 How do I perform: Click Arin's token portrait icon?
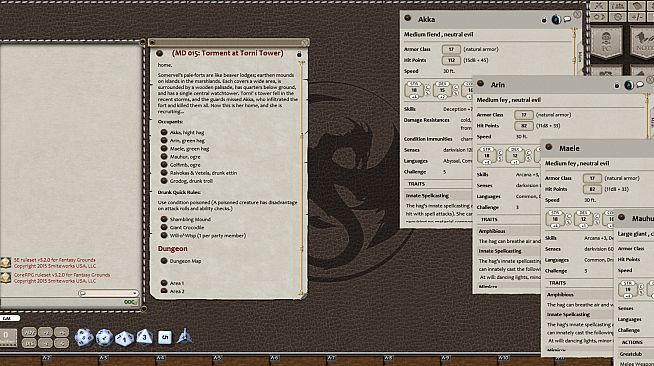tap(629, 85)
